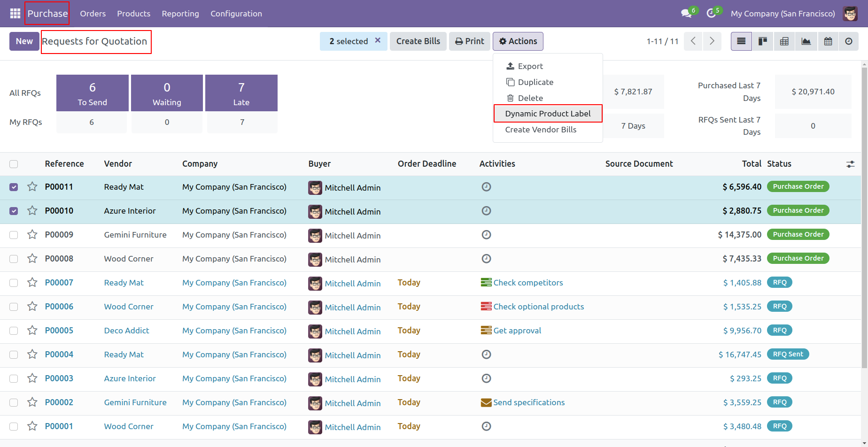Go to next page of records

coord(712,41)
